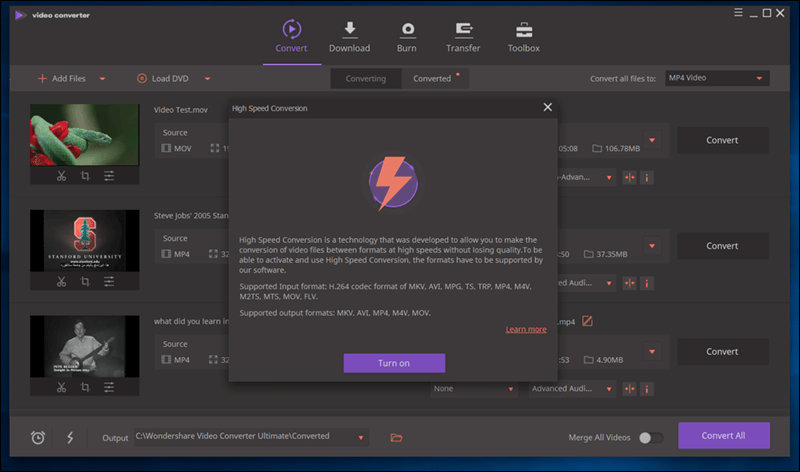
Task: Select the banjo player video thumbnail
Action: [x=85, y=346]
